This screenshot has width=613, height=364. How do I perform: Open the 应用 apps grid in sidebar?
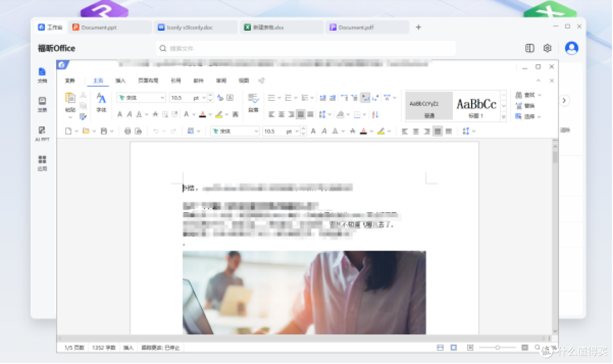pyautogui.click(x=42, y=163)
